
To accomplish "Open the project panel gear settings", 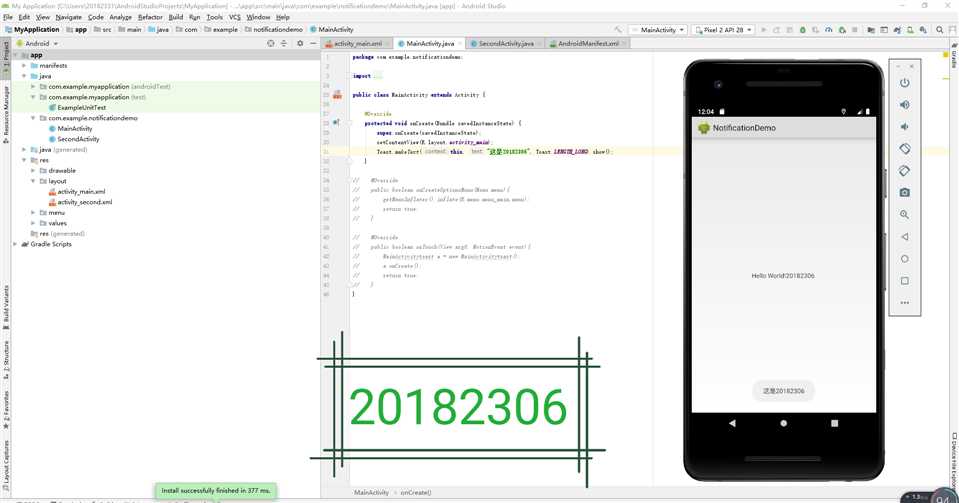I will coord(300,43).
